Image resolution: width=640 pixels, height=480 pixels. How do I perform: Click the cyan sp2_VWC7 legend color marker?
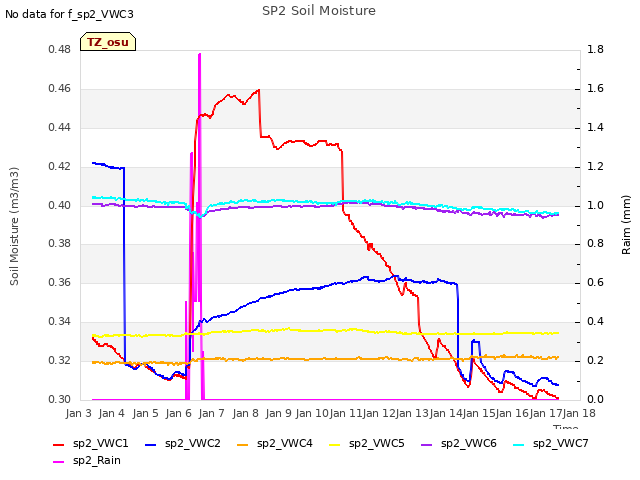(x=519, y=444)
